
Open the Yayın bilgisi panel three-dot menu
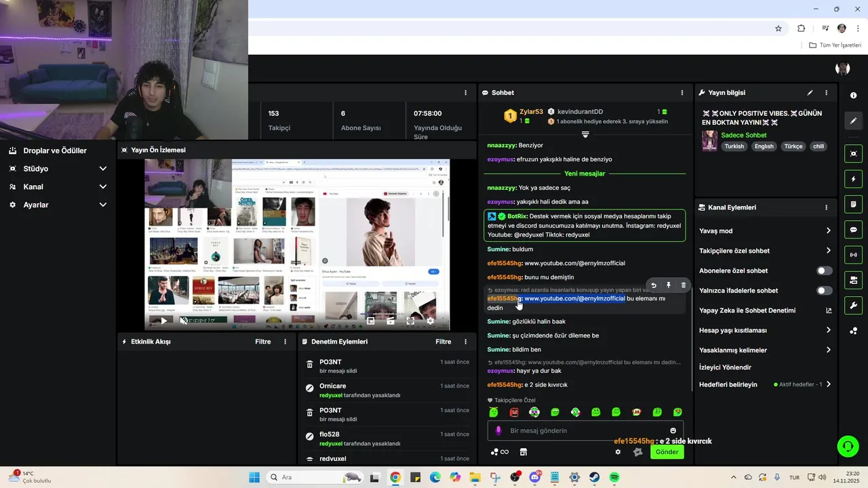[x=826, y=93]
